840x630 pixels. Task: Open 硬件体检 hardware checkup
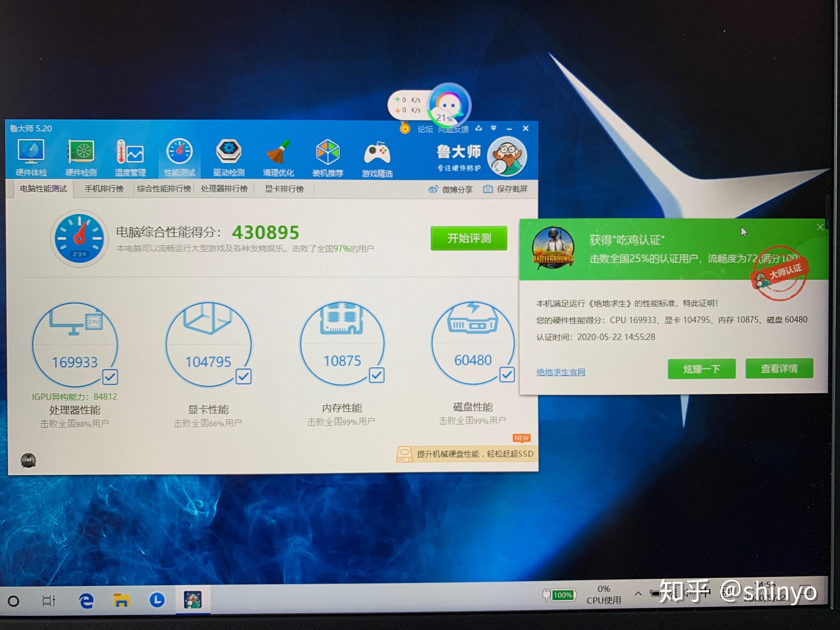tap(31, 157)
